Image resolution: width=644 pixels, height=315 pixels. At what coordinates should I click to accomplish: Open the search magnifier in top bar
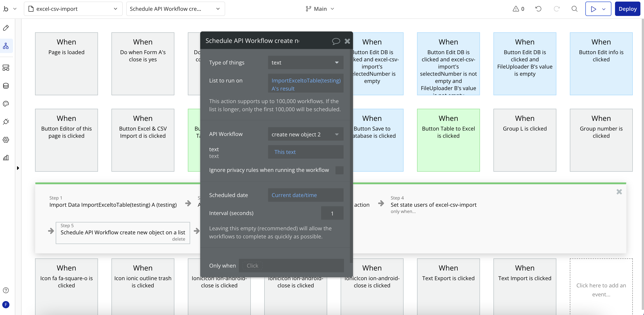click(x=574, y=9)
